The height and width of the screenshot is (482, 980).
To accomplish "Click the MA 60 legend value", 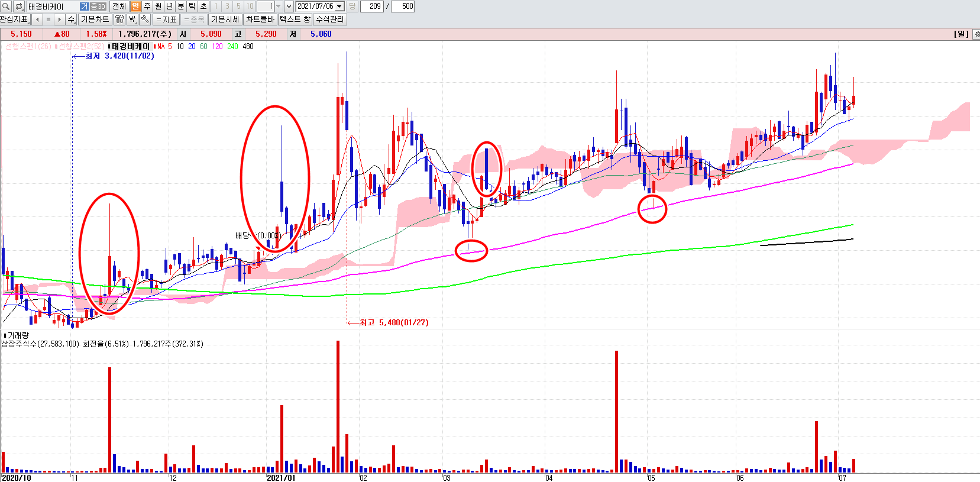I will coord(203,47).
